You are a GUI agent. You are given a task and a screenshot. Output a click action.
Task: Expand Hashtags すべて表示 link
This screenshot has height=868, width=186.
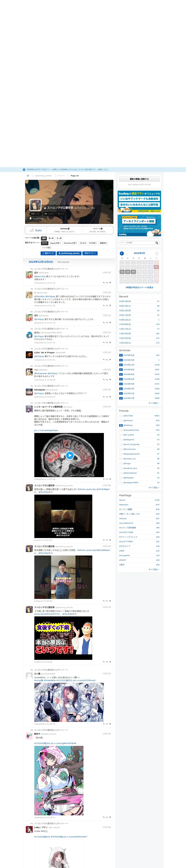[154, 569]
